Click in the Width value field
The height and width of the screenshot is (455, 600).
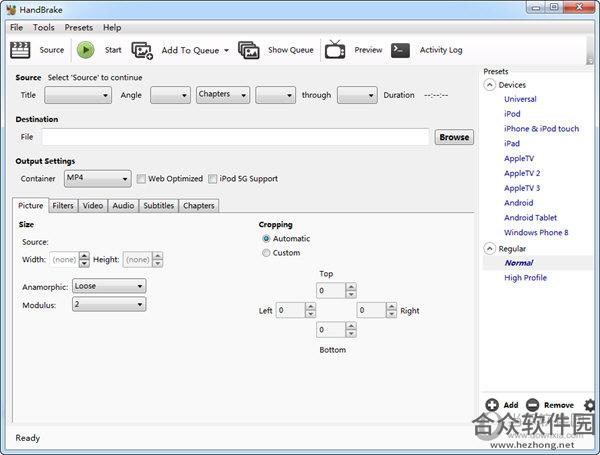[64, 259]
